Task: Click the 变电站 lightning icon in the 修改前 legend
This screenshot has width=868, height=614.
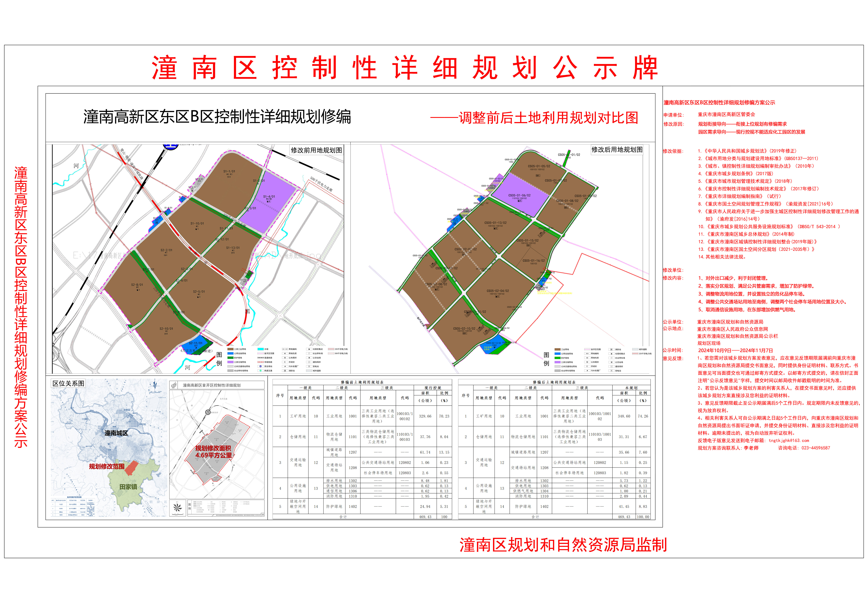Action: tap(309, 366)
